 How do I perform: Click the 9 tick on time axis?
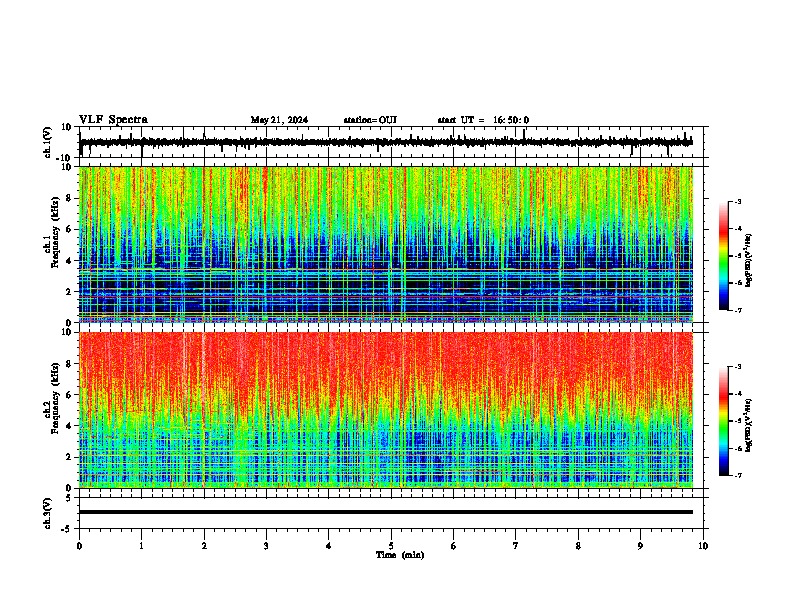pos(640,546)
